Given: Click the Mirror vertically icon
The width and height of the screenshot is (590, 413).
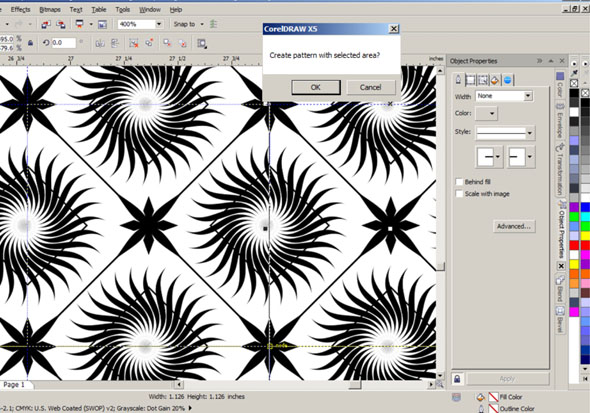Looking at the screenshot, I should 115,43.
